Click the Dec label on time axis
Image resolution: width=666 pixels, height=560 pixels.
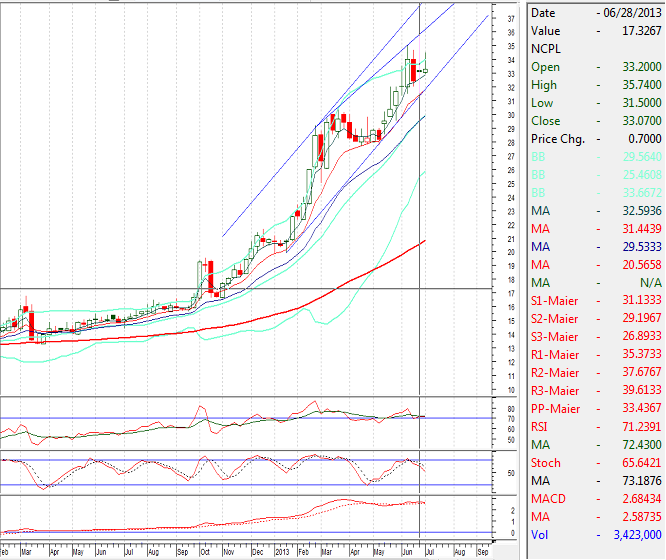tap(256, 551)
